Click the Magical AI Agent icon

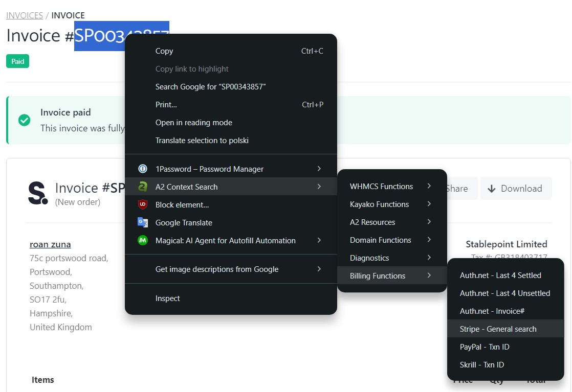[143, 240]
